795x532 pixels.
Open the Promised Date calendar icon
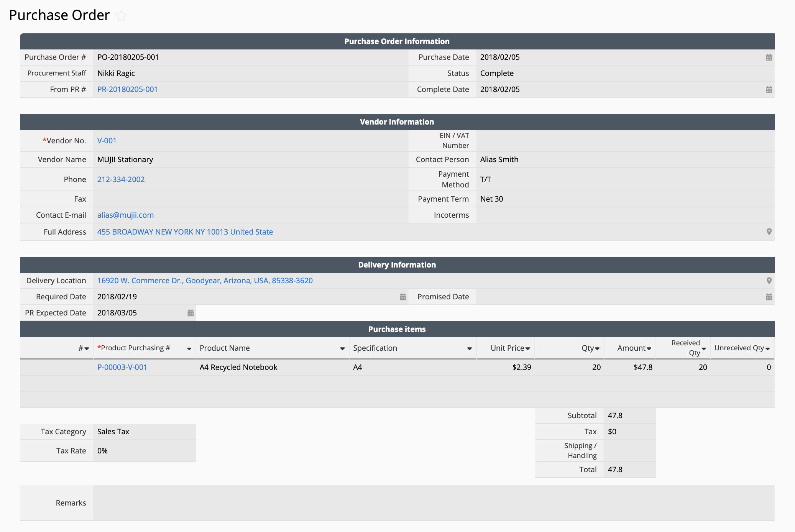coord(769,297)
